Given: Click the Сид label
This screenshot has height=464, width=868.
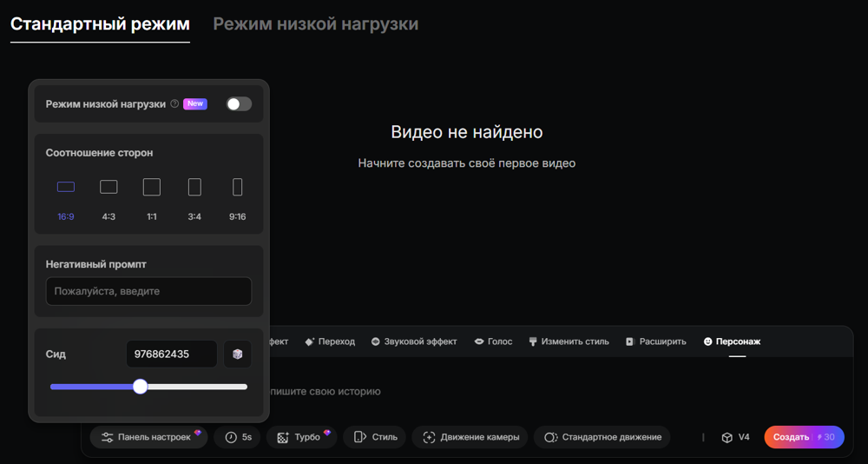Looking at the screenshot, I should (x=56, y=355).
